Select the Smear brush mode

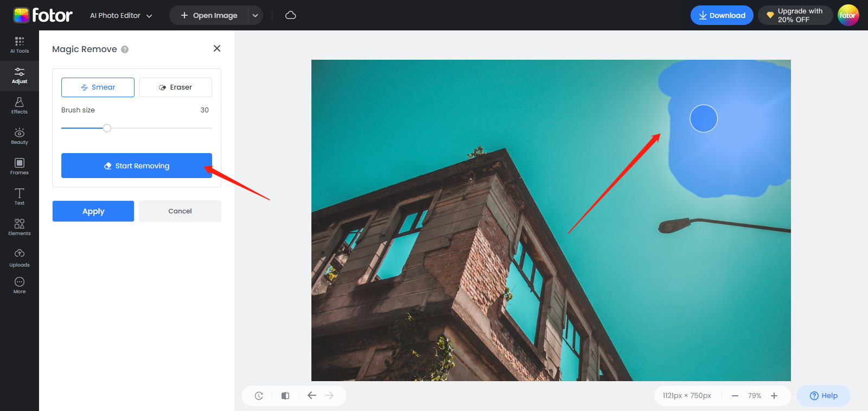98,87
